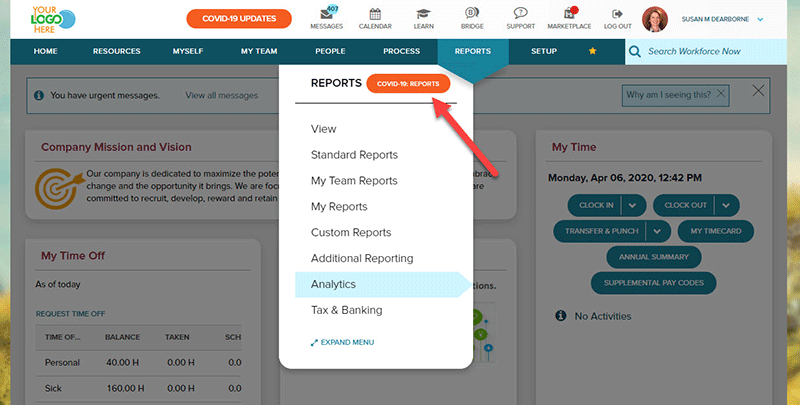
Task: Open user menu next to Susan M Dearborne
Action: pos(761,19)
